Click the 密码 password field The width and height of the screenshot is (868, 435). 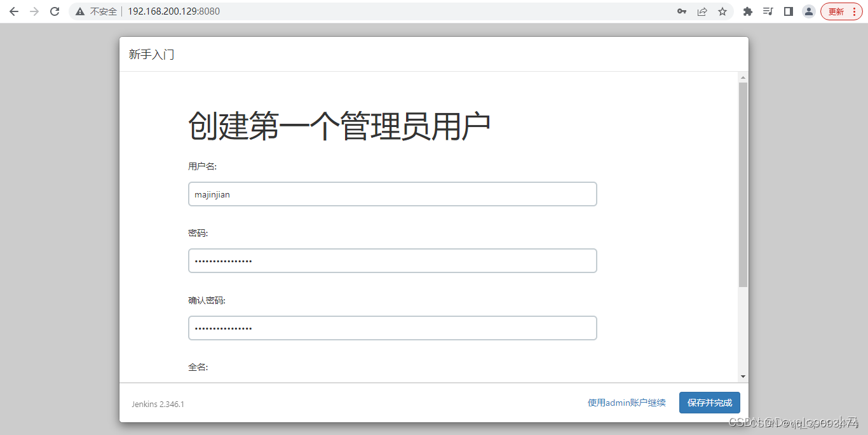coord(393,261)
